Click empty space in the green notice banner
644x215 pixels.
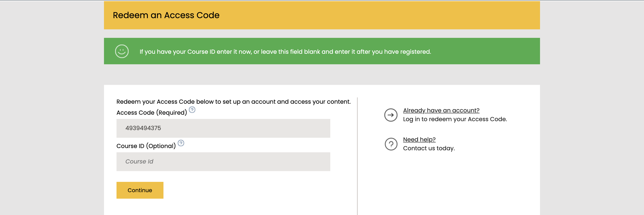point(487,51)
